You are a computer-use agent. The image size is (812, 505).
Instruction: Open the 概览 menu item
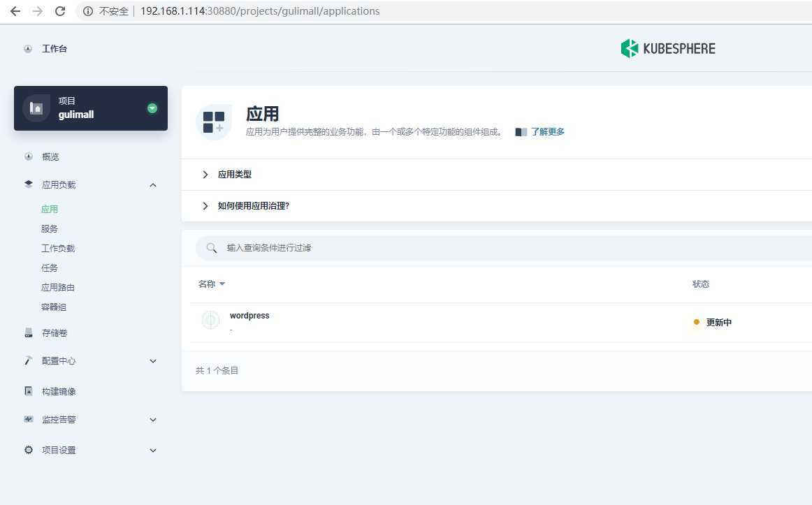pos(50,156)
